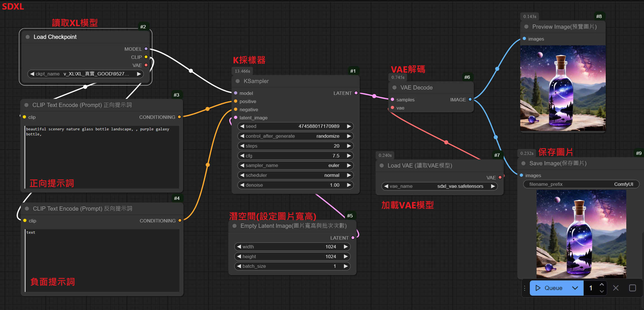
Task: Expand the ckpt_name model file selector
Action: 85,73
